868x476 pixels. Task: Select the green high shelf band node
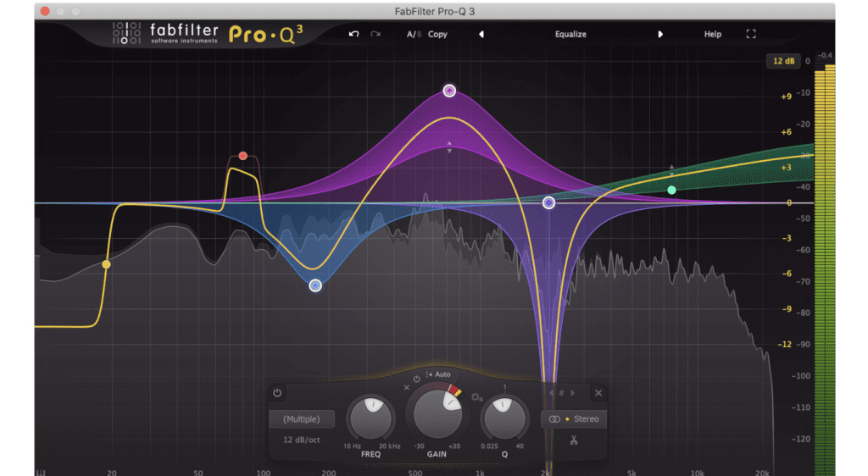pyautogui.click(x=671, y=191)
